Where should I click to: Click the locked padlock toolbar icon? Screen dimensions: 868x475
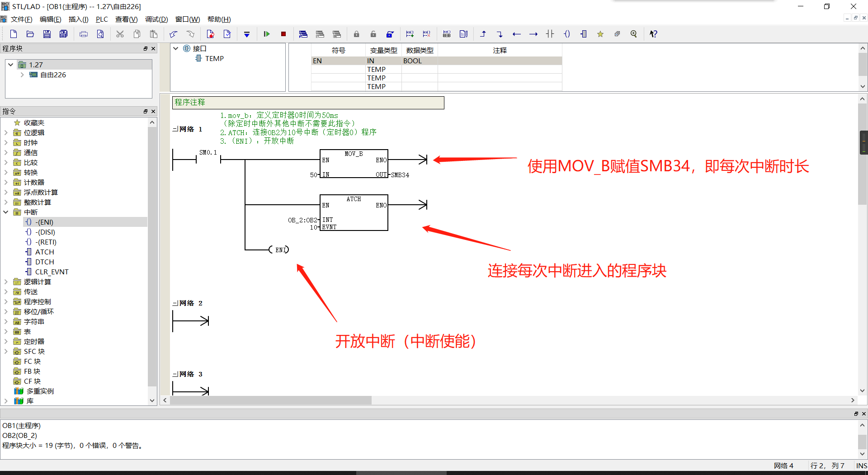(356, 34)
